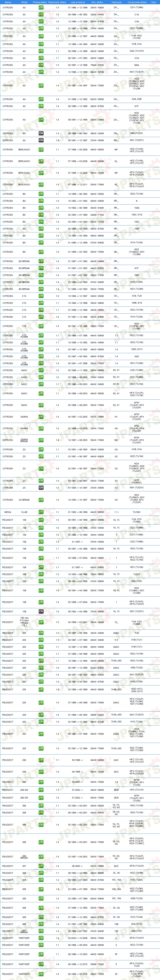Click the Rodzaj paliwa column header
Viewport: 160px width, 980px height.
click(39, 2)
